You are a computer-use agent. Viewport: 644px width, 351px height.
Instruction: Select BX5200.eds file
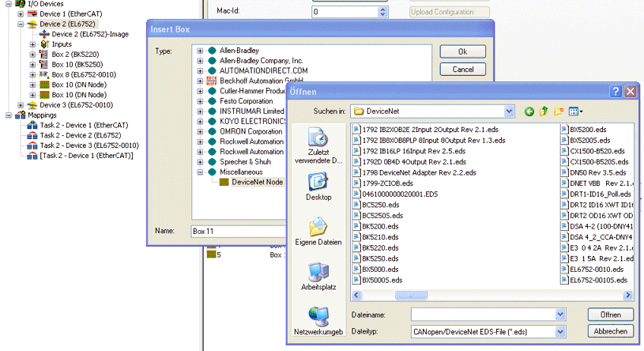point(588,130)
